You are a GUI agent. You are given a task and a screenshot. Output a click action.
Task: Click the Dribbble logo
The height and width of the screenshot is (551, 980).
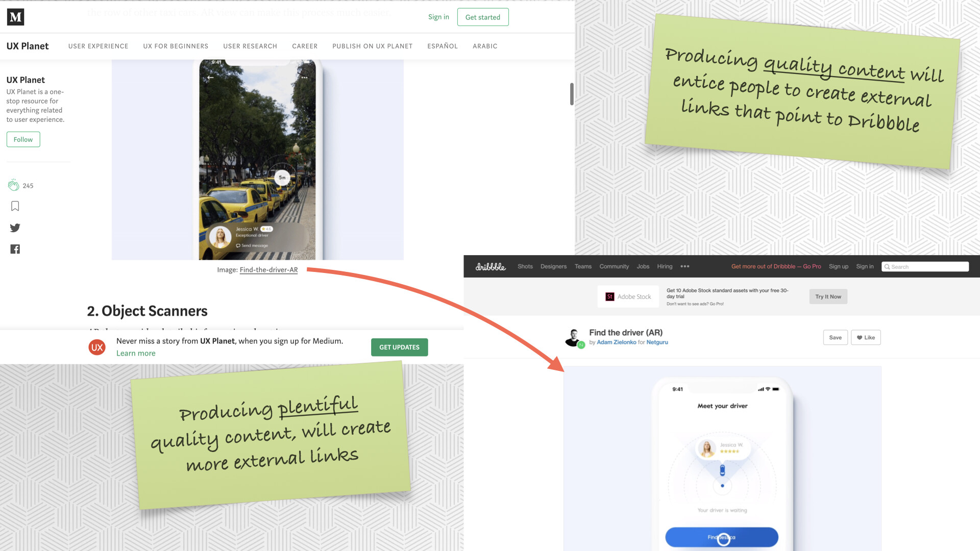490,266
